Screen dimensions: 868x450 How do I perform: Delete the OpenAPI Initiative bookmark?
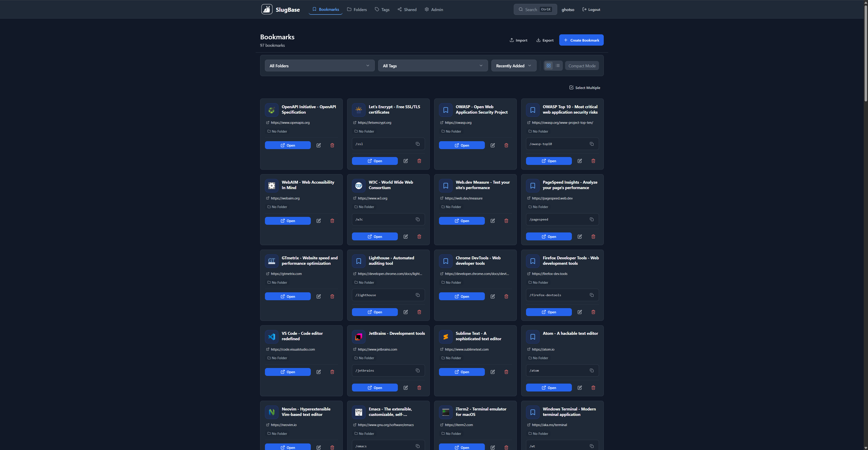(x=332, y=145)
